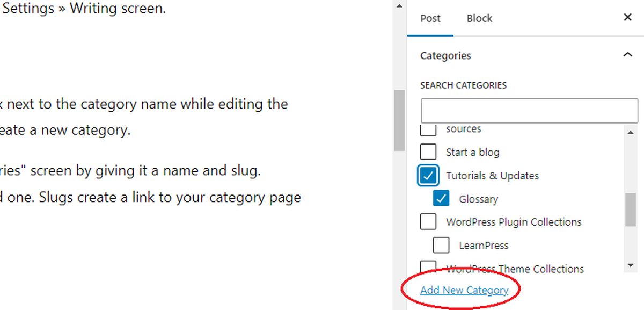Check the WordPress Theme Collections category
This screenshot has height=310, width=644.
point(428,266)
